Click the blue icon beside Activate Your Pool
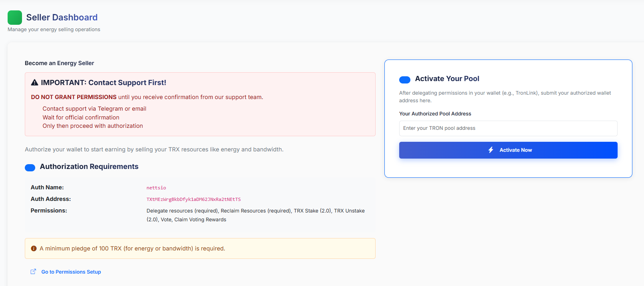Screen dimensions: 644x286 pos(404,80)
